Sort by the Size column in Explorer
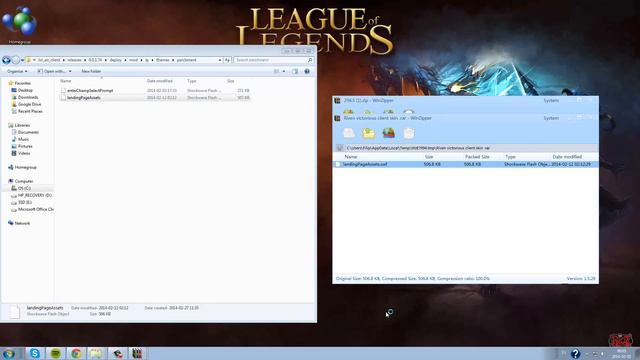Screen dimensions: 640x360 231,81
